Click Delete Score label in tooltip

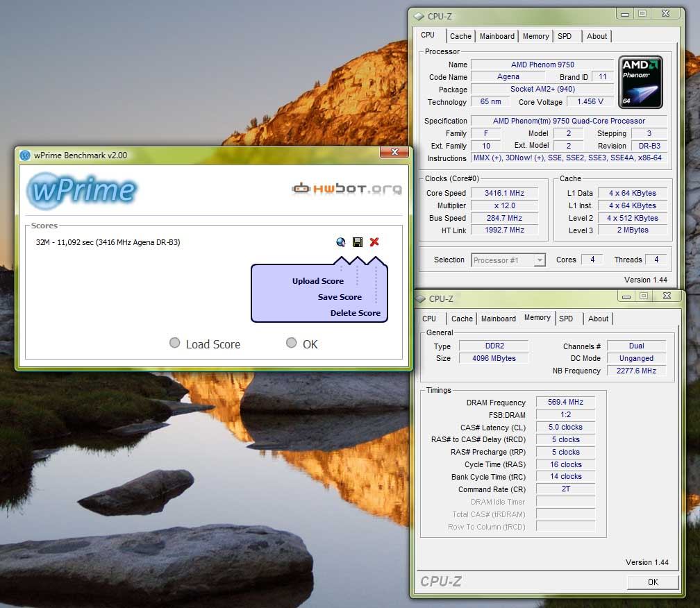click(x=356, y=313)
